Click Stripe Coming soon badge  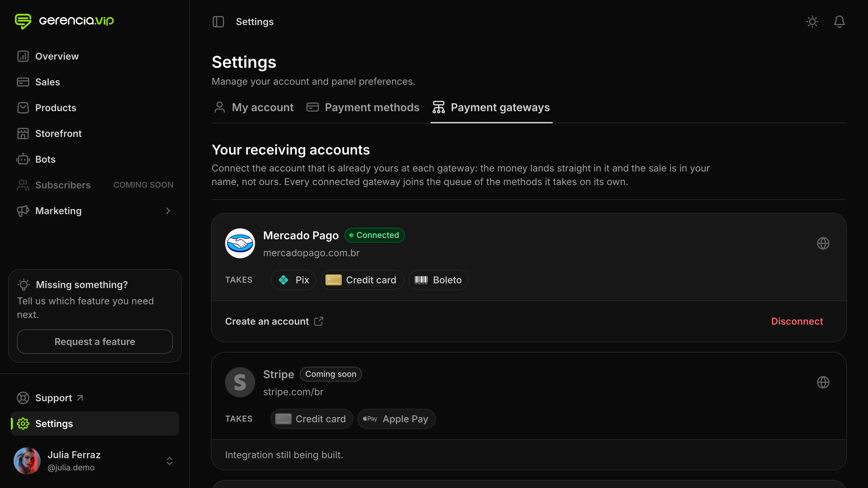pyautogui.click(x=330, y=374)
